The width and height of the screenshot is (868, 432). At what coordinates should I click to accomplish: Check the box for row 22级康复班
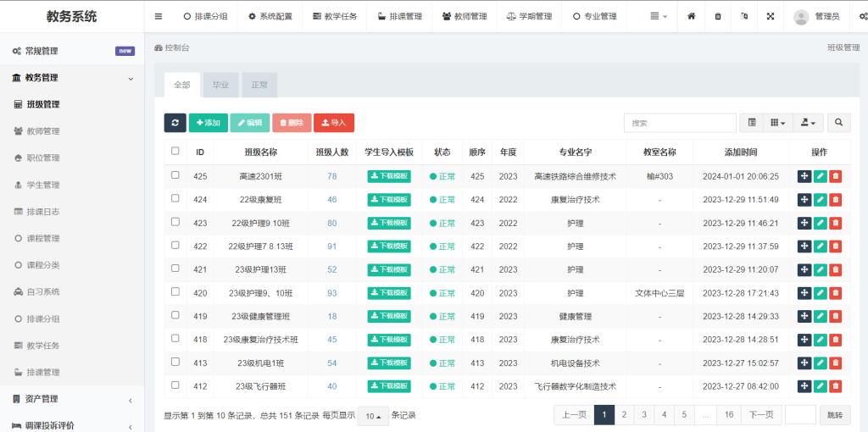175,198
